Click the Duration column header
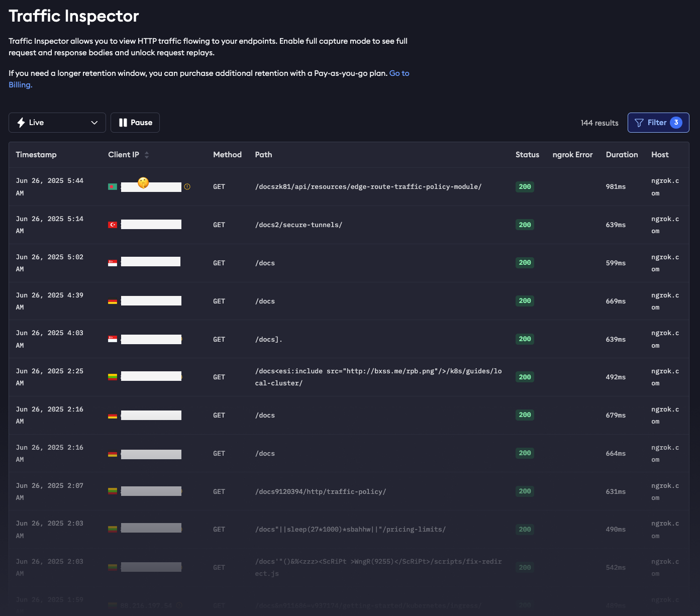The height and width of the screenshot is (616, 700). tap(622, 155)
